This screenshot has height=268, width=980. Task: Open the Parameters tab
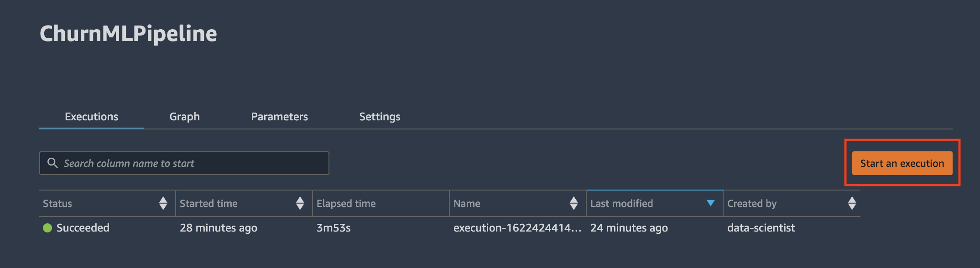pos(279,117)
